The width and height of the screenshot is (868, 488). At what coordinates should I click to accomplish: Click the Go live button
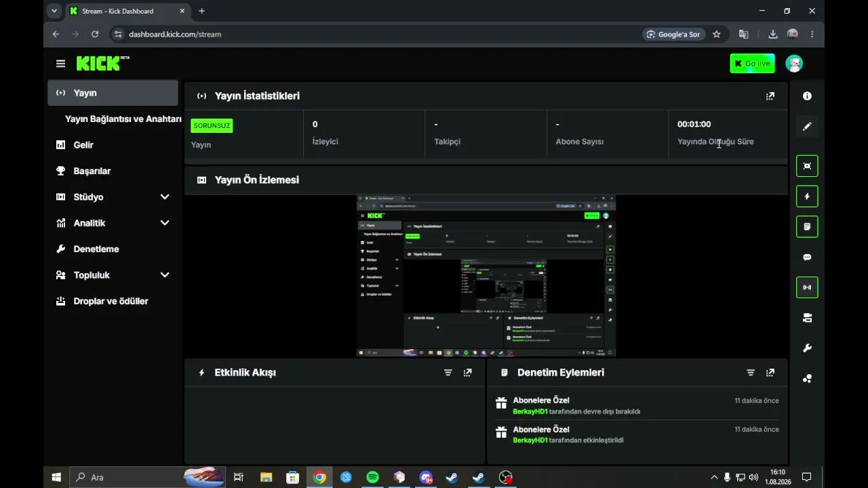tap(752, 64)
